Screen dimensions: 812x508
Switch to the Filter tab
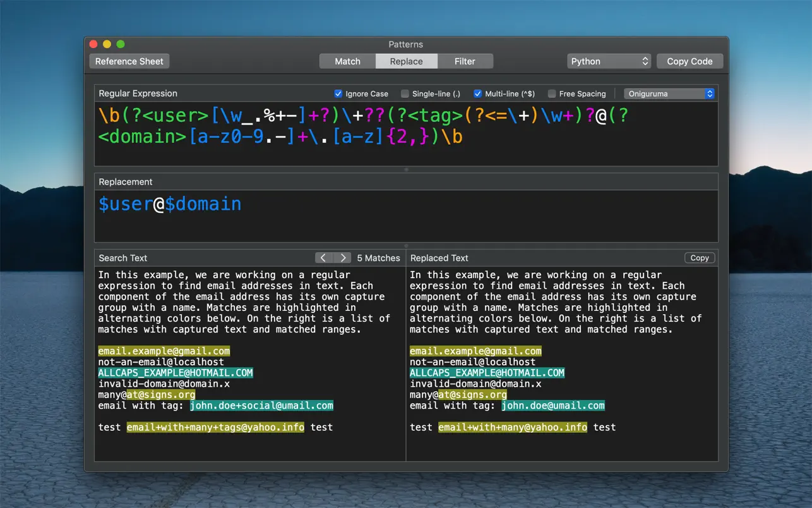pyautogui.click(x=465, y=61)
